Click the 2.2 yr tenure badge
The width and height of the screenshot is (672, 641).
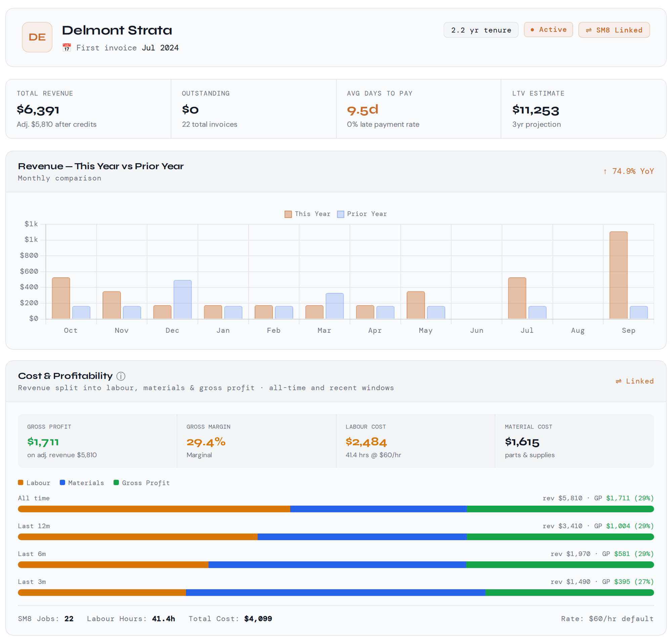coord(481,30)
